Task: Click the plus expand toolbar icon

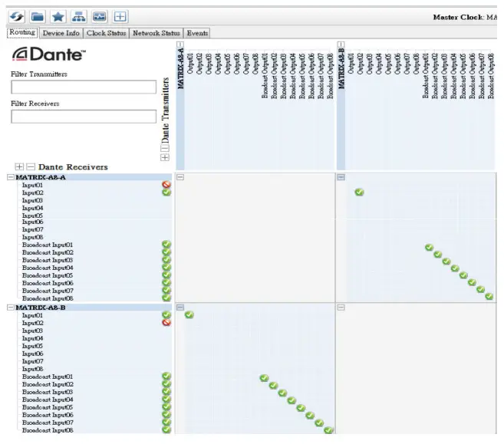Action: (120, 17)
